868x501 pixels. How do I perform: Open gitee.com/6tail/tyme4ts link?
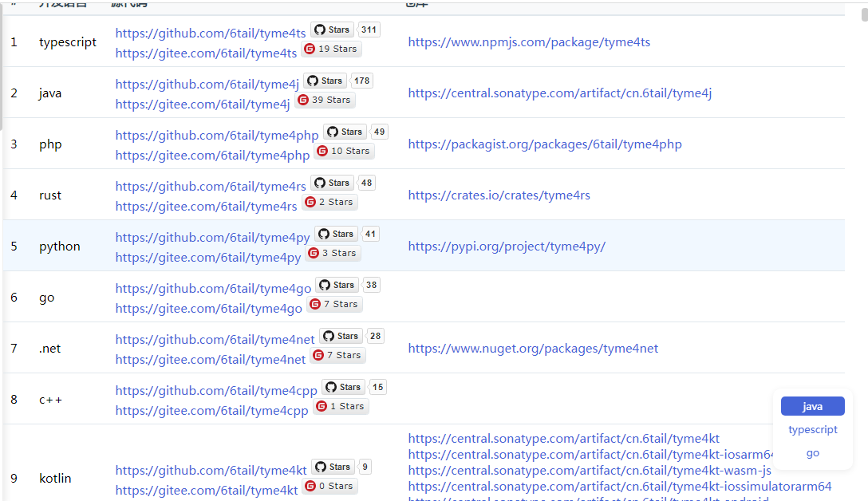(206, 53)
